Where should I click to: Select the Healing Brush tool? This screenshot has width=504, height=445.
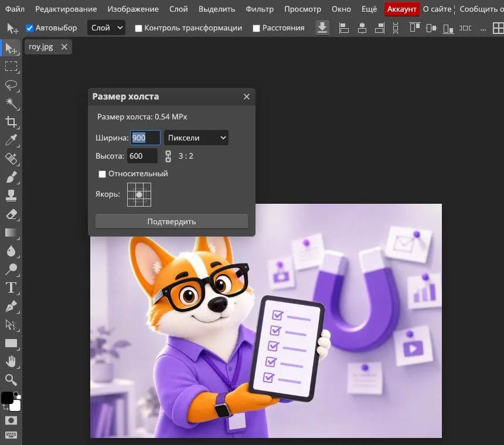pos(11,159)
